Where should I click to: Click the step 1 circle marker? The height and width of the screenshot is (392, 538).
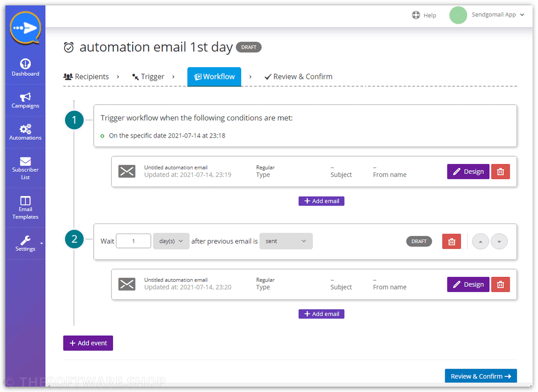tap(74, 120)
